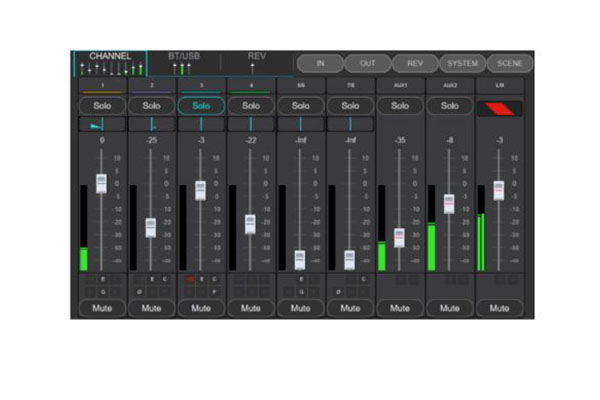This screenshot has height=400, width=600.
Task: Click the AUX1 fader knob
Action: (x=399, y=238)
